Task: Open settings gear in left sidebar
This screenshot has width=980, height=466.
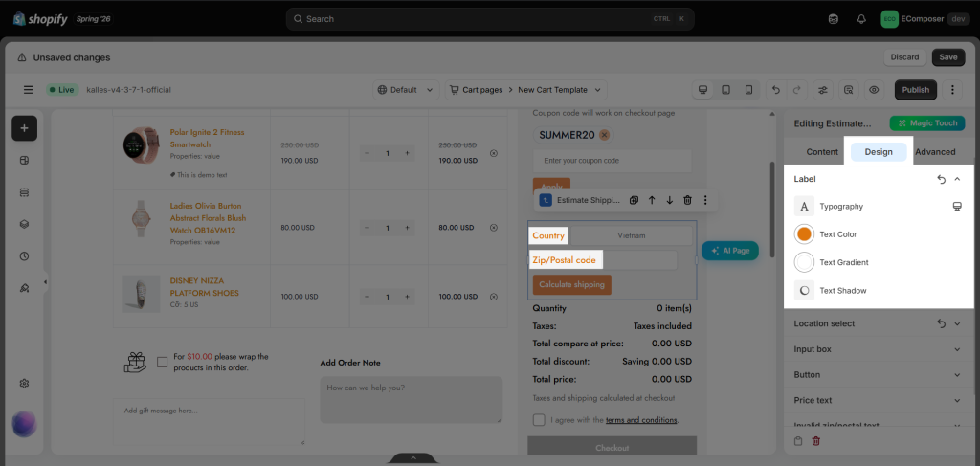Action: (24, 384)
